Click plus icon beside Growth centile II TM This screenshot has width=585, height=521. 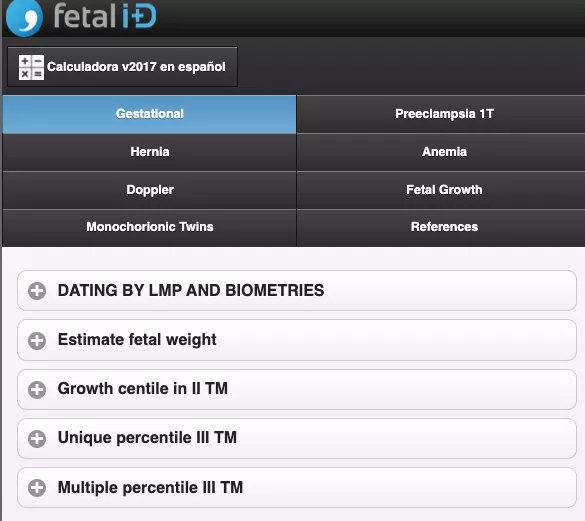[37, 390]
